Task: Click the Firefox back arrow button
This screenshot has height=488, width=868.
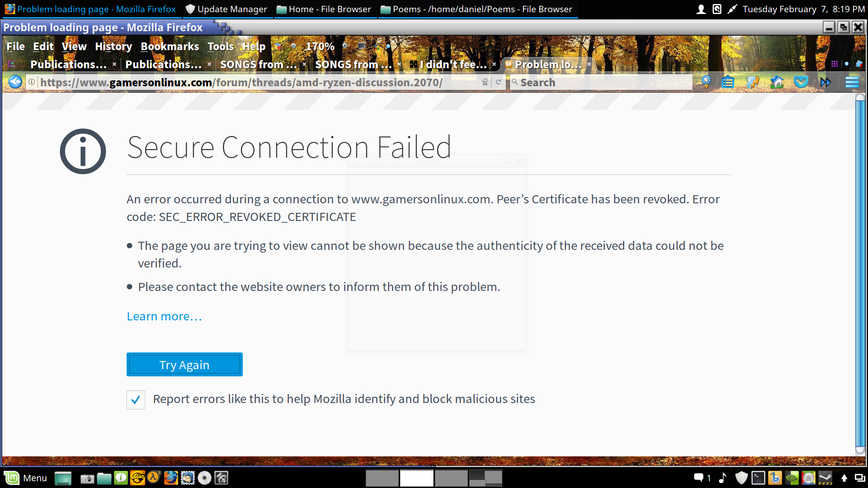Action: coord(15,82)
